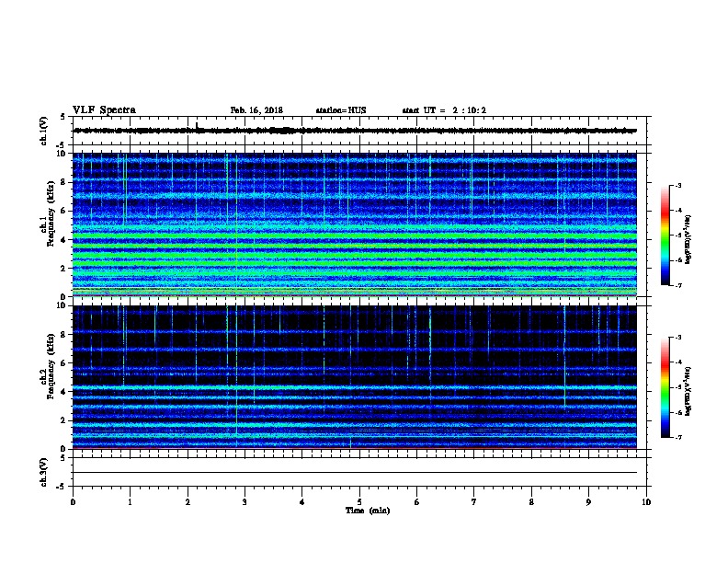Click the flat ch.3 voltage line

point(355,473)
